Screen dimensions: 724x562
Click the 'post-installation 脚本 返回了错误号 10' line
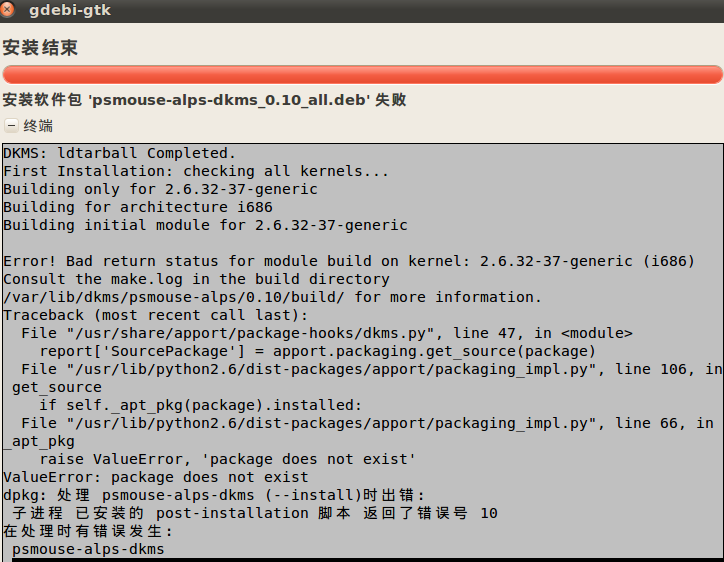(x=255, y=513)
